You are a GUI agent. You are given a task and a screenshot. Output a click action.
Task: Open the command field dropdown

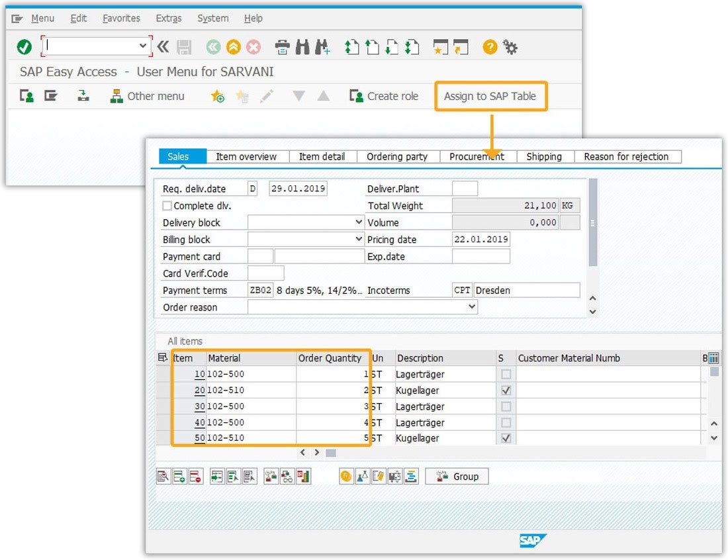[x=142, y=46]
